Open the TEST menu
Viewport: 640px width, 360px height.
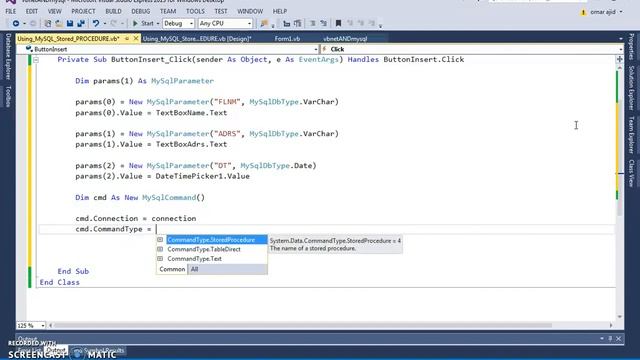pos(221,11)
